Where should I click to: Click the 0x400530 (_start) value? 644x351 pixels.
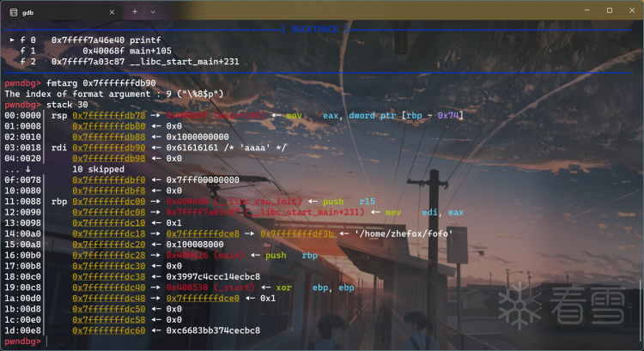(210, 287)
